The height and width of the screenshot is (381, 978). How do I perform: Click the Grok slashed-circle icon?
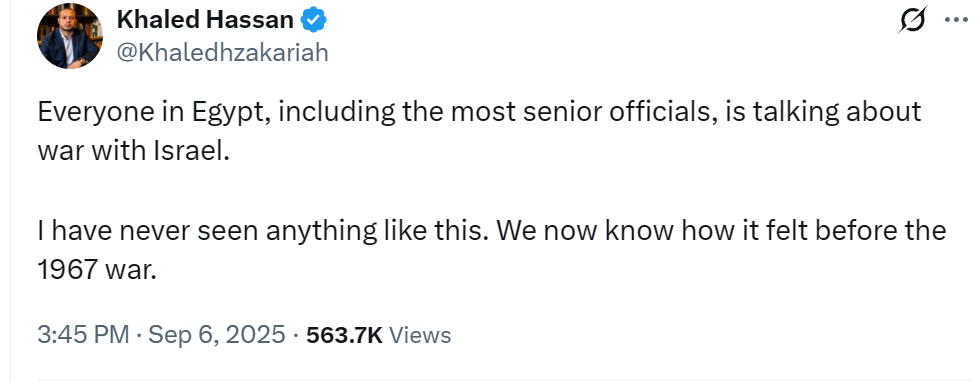[x=913, y=20]
